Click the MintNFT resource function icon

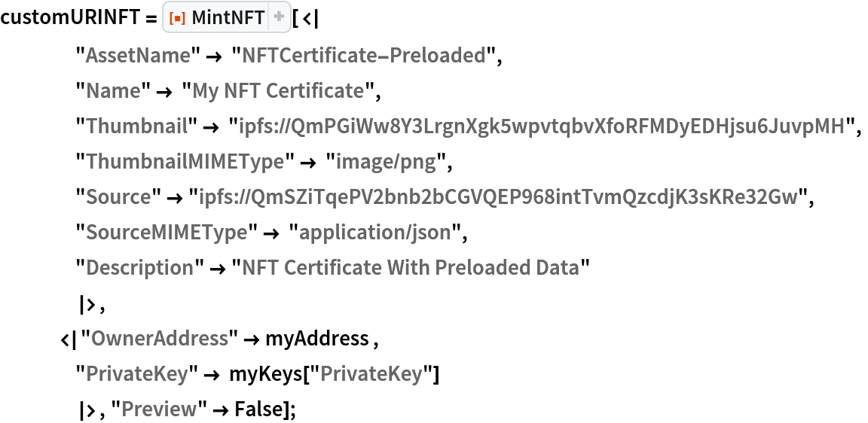click(178, 18)
